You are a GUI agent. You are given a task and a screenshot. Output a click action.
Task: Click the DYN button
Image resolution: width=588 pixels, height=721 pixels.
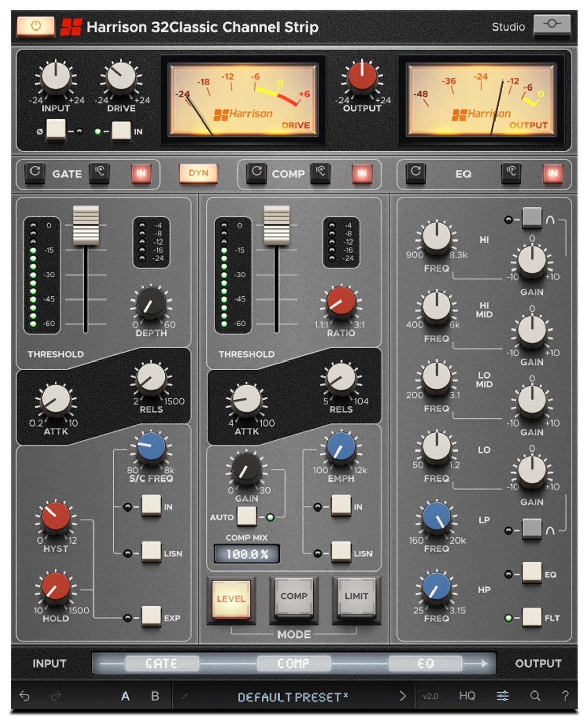click(198, 173)
